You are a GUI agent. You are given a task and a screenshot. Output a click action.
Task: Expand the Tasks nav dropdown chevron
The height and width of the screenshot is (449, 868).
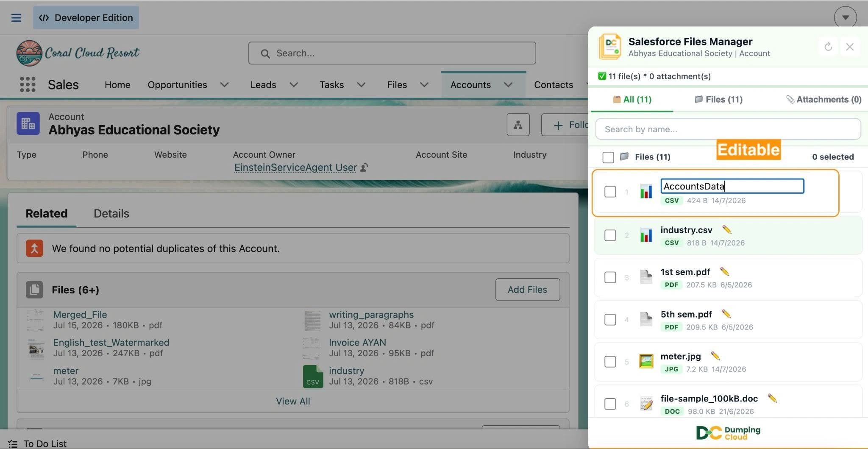(362, 85)
